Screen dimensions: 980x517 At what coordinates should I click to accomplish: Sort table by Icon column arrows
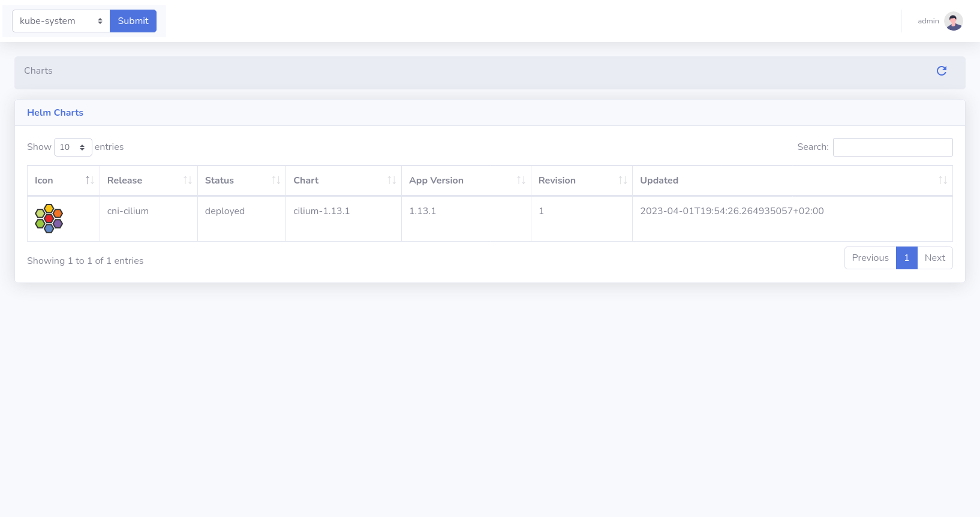click(x=89, y=181)
